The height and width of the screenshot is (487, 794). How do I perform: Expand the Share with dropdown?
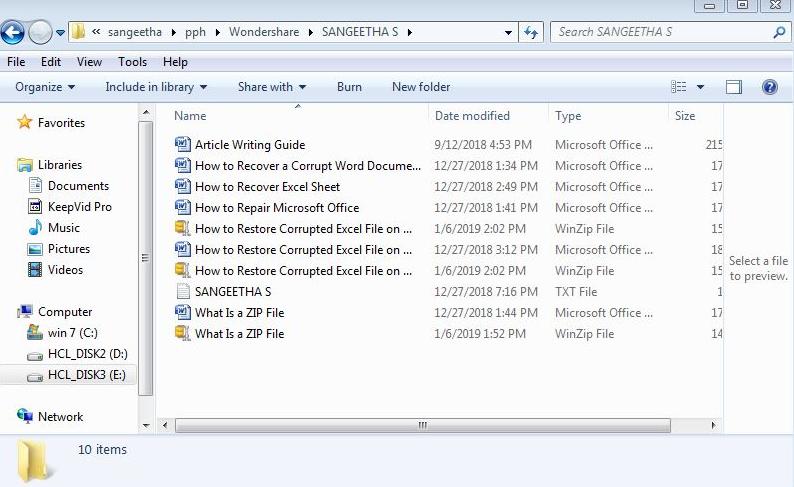pyautogui.click(x=271, y=87)
